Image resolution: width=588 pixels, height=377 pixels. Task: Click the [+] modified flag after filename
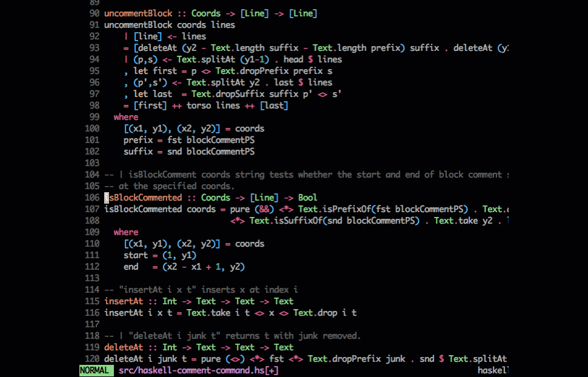pos(270,370)
